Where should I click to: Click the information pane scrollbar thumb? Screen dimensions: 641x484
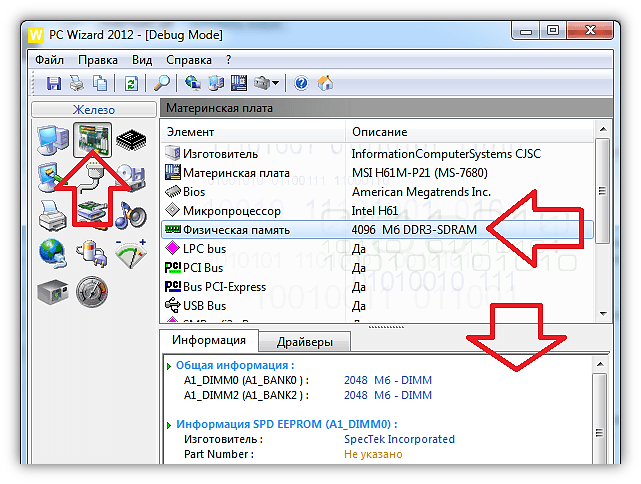click(600, 421)
